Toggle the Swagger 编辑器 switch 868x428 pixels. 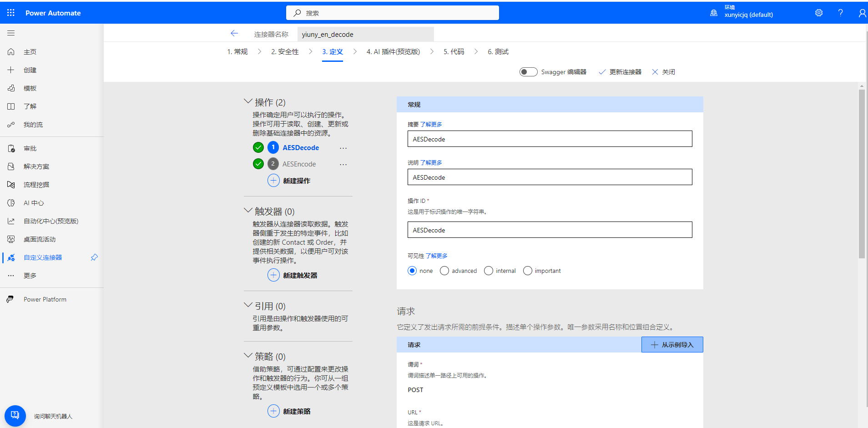pyautogui.click(x=528, y=72)
